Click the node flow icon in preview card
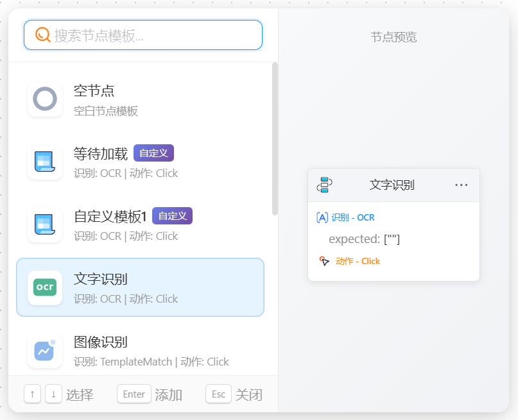The image size is (518, 420). tap(324, 185)
